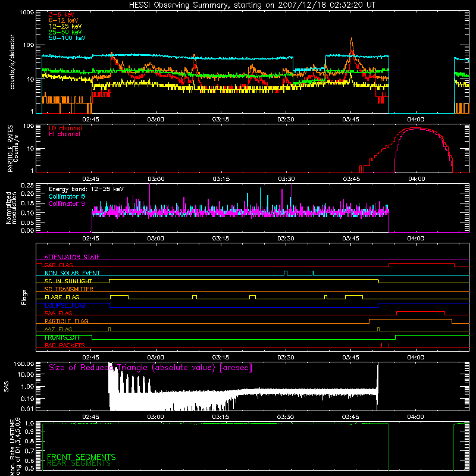This screenshot has width=476, height=476.
Task: Click the SC_TRANSMITTER flag label
Action: [x=68, y=289]
